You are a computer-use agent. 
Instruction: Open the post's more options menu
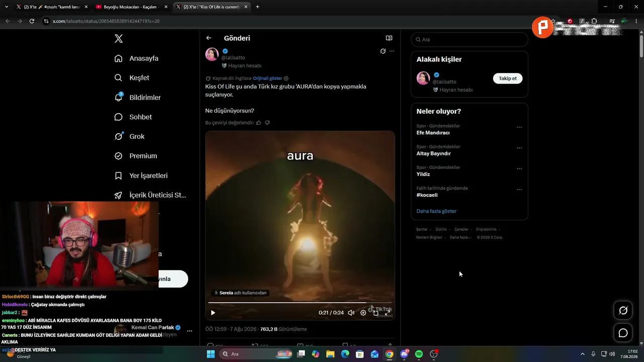392,51
